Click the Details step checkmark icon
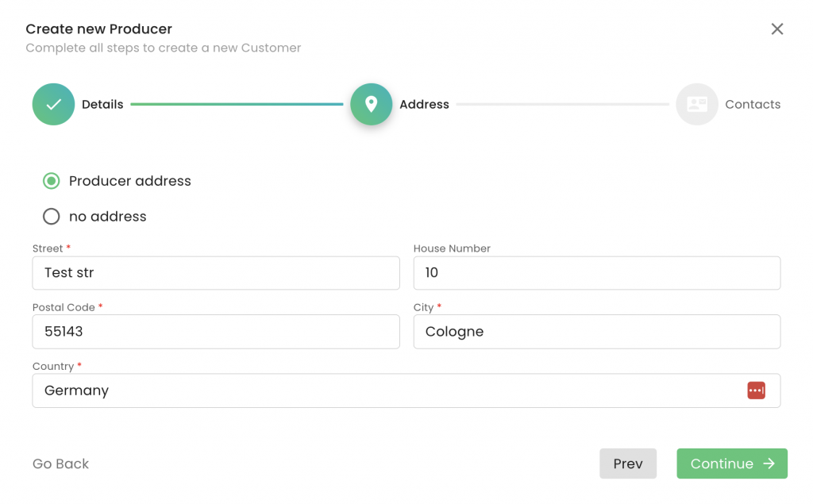This screenshot has height=504, width=813. click(53, 105)
